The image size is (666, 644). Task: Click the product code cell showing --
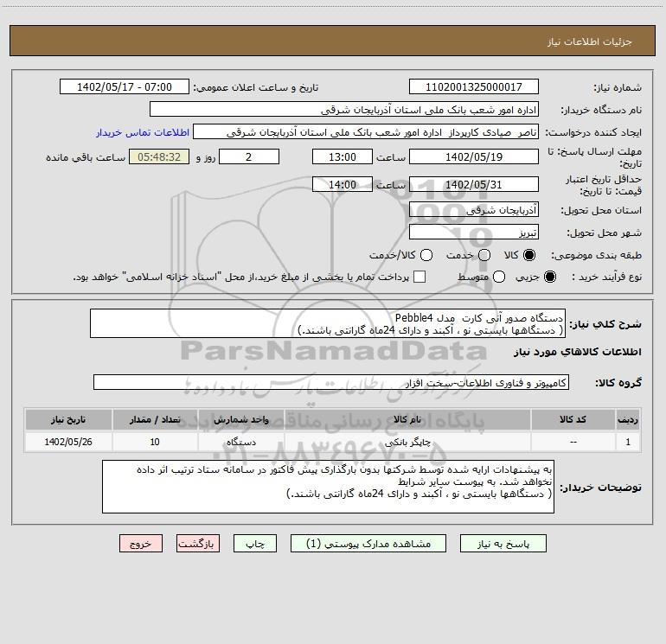(573, 442)
